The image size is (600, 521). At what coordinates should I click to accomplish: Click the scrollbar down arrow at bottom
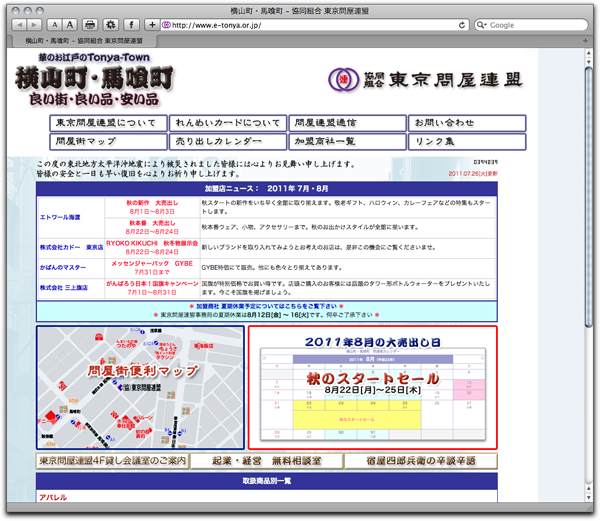tap(589, 498)
